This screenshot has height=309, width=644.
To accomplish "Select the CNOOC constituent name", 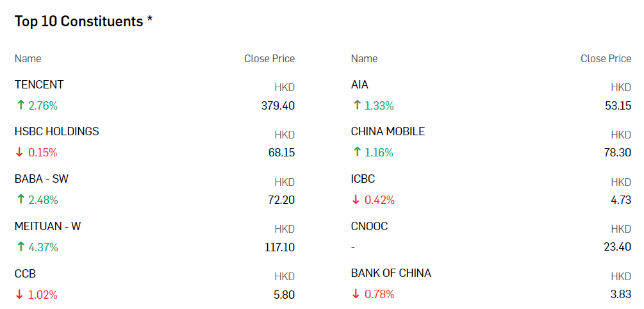I will point(369,226).
